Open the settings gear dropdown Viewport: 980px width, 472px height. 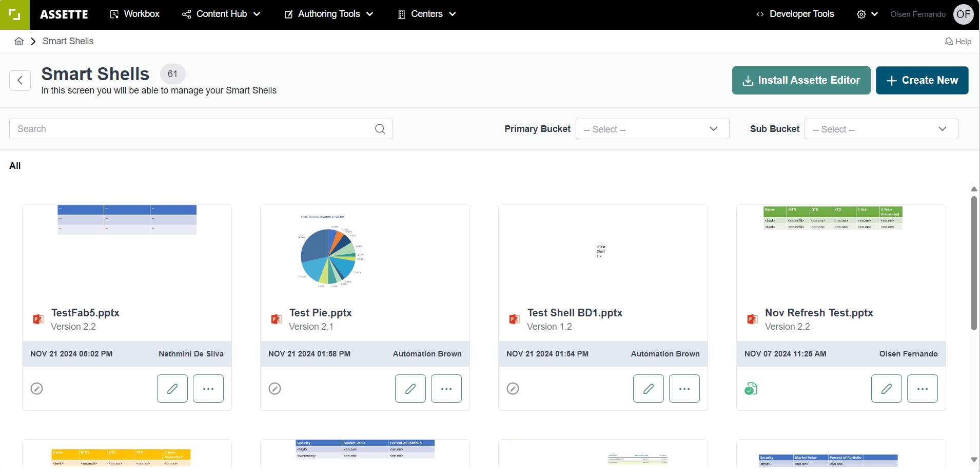pyautogui.click(x=867, y=14)
